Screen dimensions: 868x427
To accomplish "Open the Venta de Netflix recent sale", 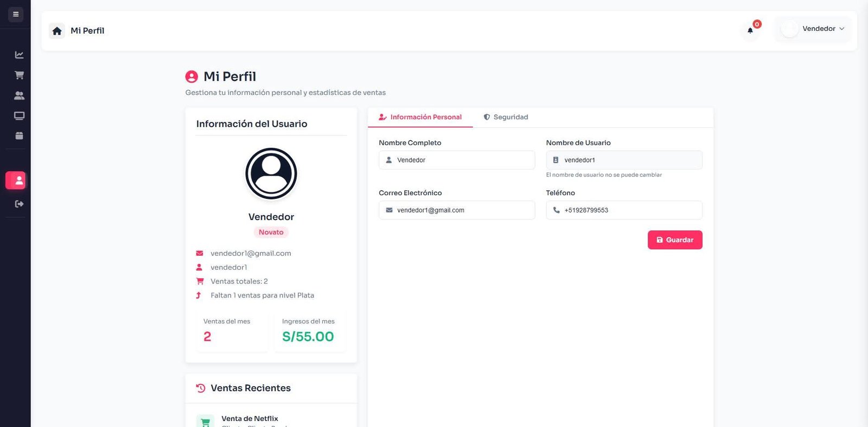I will click(x=250, y=419).
